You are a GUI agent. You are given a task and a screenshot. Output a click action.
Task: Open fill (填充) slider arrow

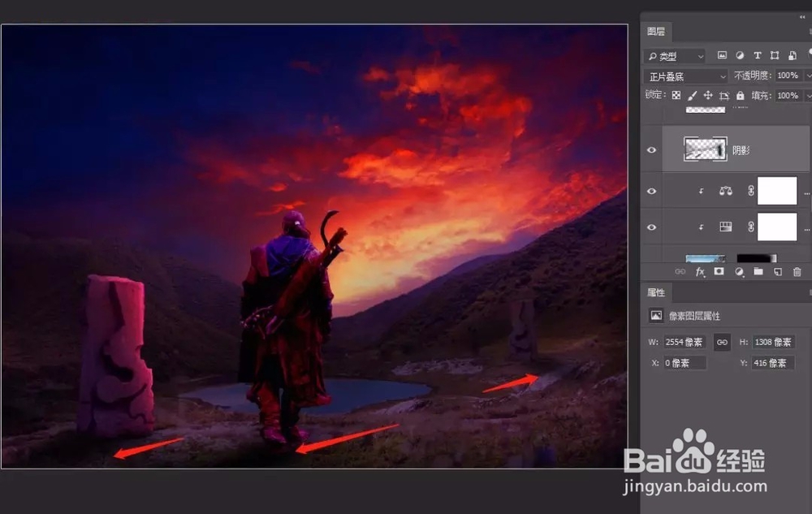(807, 96)
